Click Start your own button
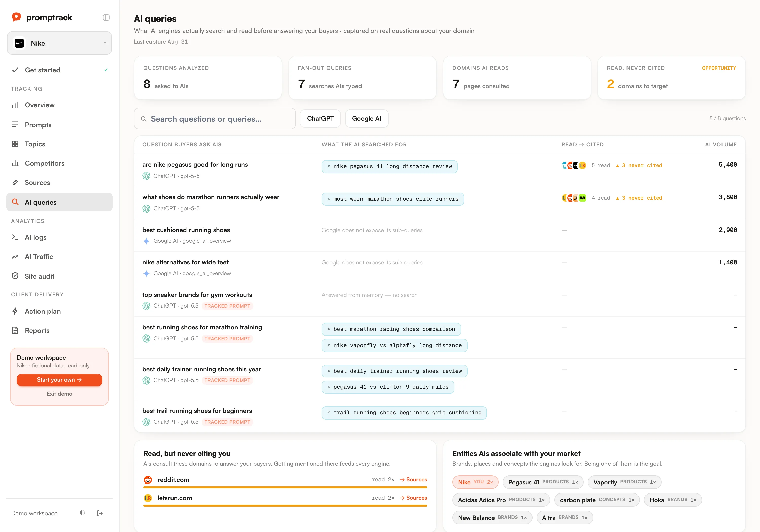The height and width of the screenshot is (532, 760). (60, 380)
